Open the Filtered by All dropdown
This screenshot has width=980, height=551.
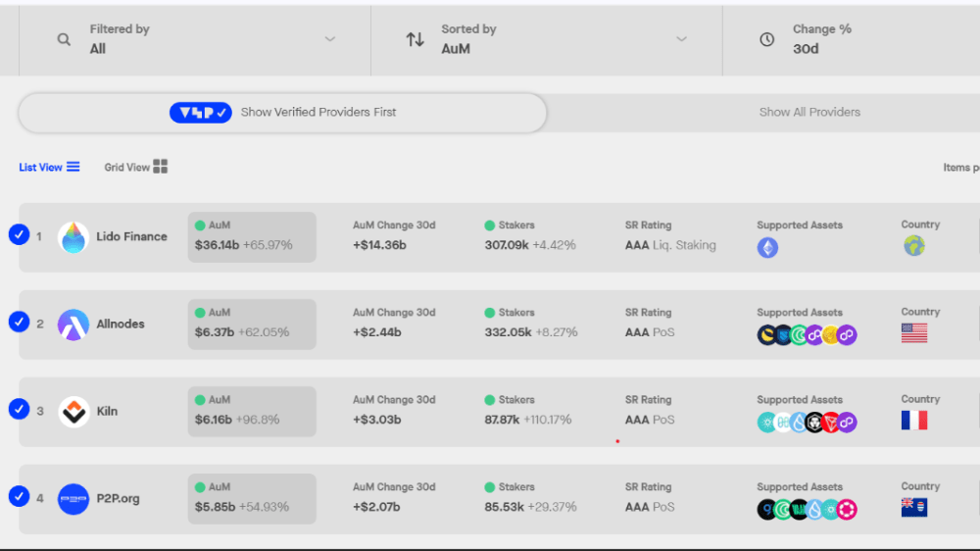pyautogui.click(x=194, y=39)
